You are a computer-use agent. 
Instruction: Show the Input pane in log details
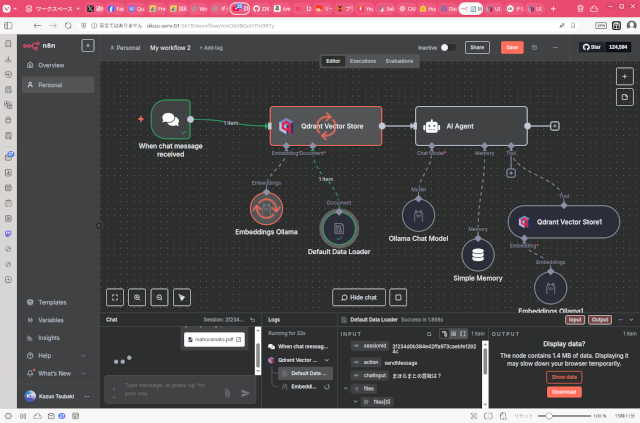pyautogui.click(x=575, y=320)
